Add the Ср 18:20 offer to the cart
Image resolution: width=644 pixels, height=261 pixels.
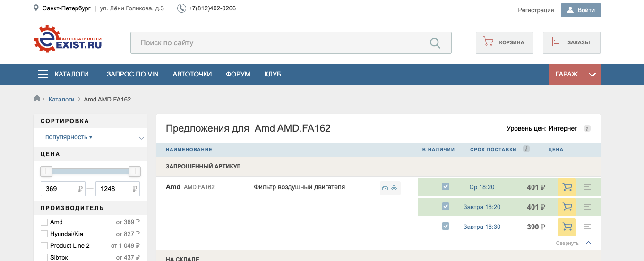pos(567,187)
